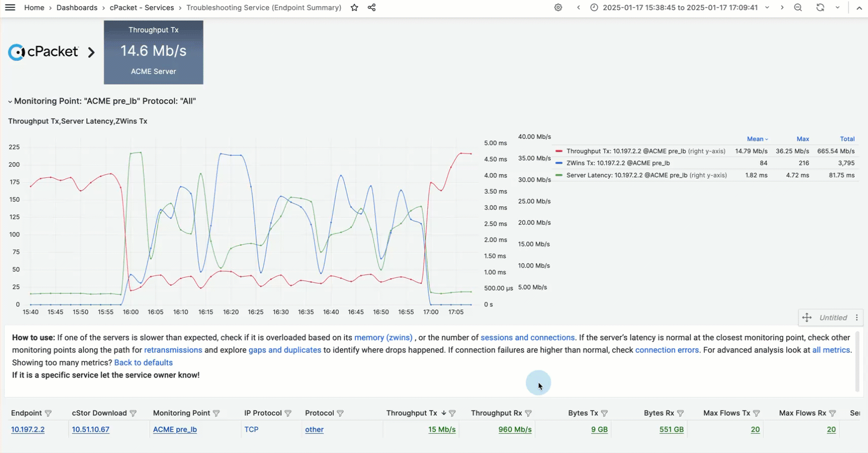Open ACME pre_lb monitoring point link
868x453 pixels.
pyautogui.click(x=175, y=430)
